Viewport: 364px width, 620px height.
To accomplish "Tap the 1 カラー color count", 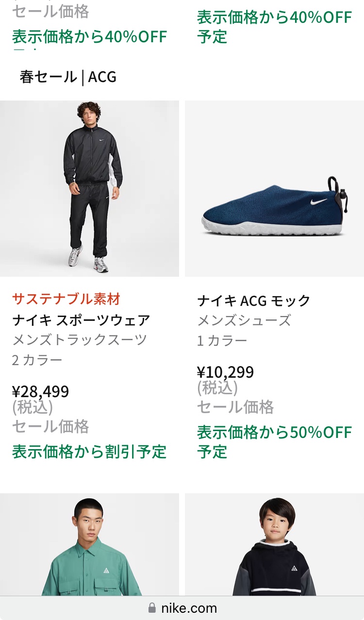I will [222, 340].
